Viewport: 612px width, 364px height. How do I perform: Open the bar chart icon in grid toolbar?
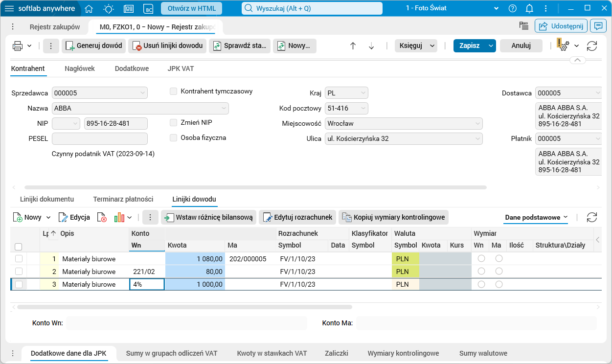[119, 217]
